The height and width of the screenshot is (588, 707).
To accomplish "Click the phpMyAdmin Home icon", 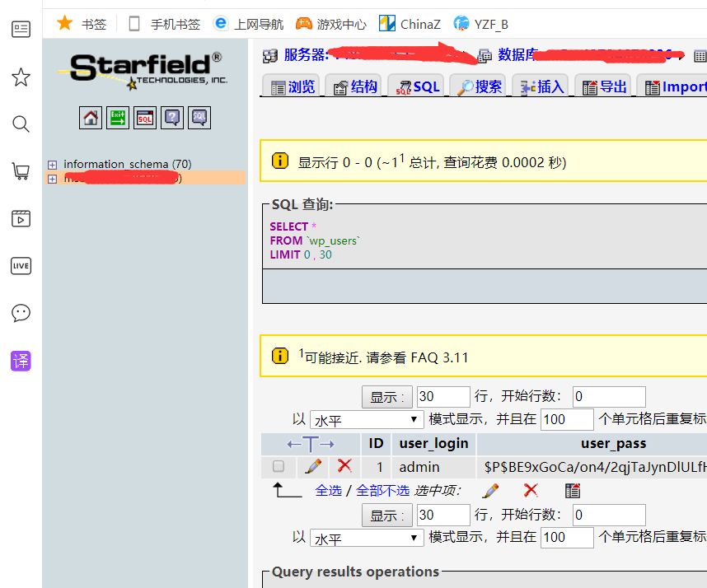I will [91, 118].
